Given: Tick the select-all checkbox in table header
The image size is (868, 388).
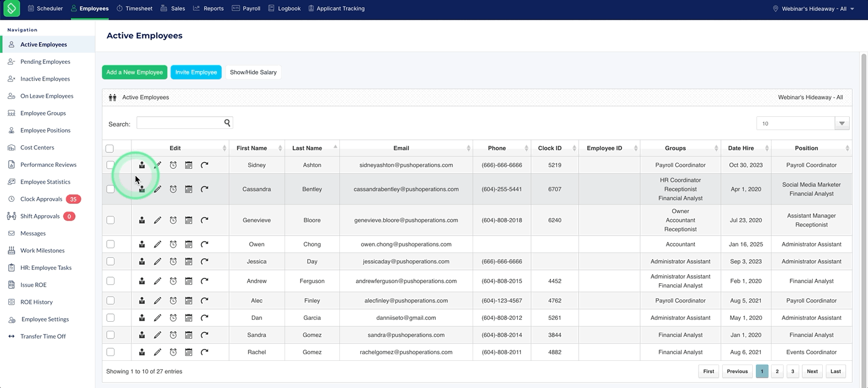Looking at the screenshot, I should point(110,148).
